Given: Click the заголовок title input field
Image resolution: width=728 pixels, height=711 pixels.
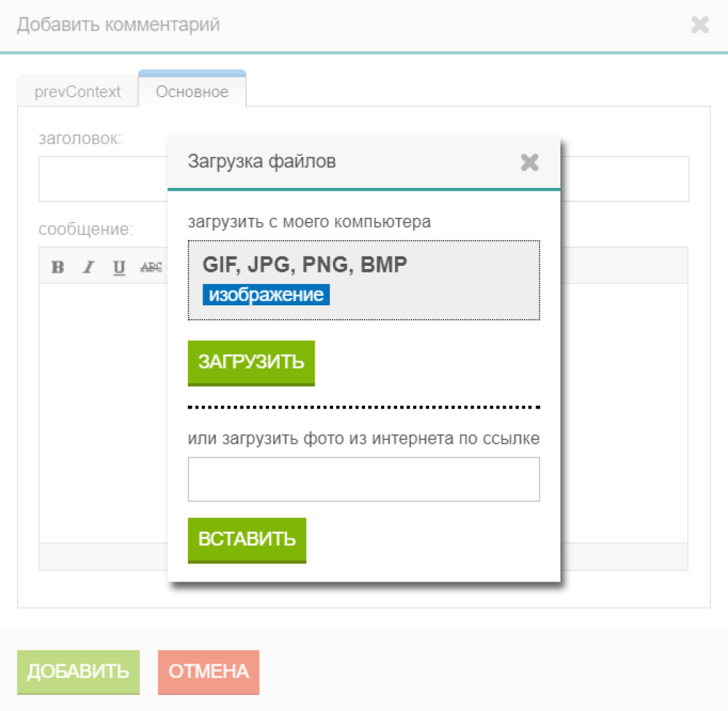Looking at the screenshot, I should tap(102, 179).
